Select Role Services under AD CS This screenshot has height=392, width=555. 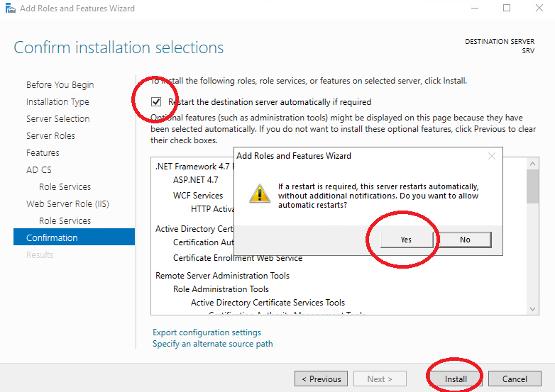click(x=65, y=186)
